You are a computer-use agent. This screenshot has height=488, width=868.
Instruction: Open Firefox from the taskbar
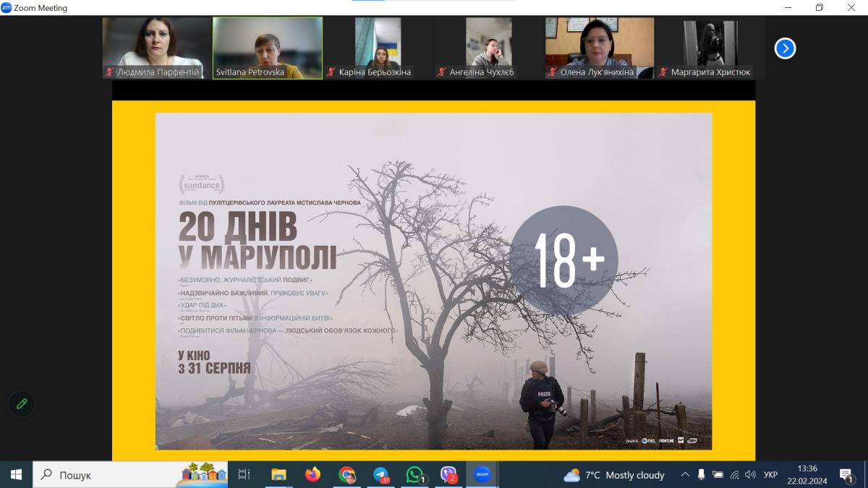click(312, 474)
